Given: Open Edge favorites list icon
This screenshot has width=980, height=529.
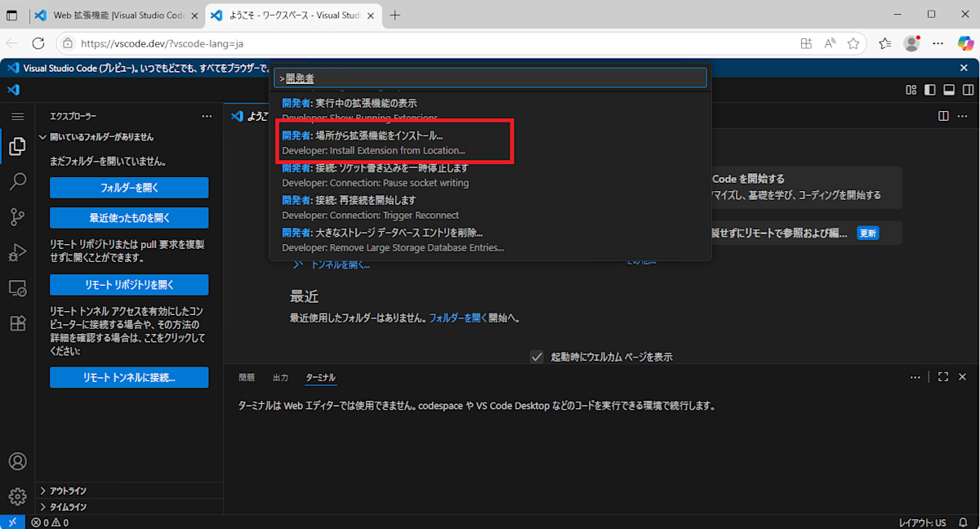Looking at the screenshot, I should [x=885, y=43].
